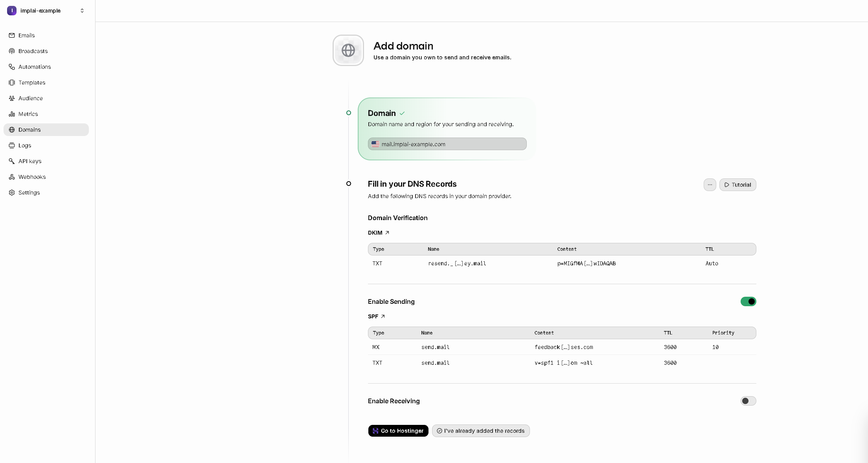Click the TXT type cell in DKIM table
The height and width of the screenshot is (463, 868).
point(377,263)
